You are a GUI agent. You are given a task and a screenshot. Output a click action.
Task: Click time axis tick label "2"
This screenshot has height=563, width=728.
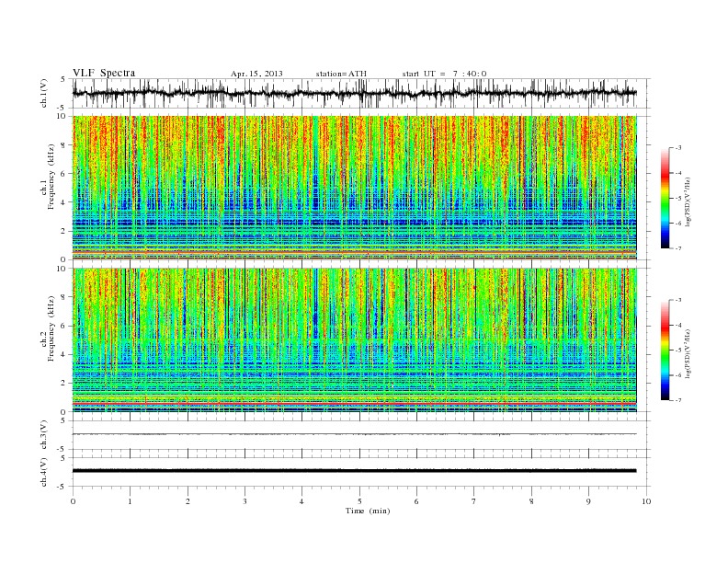188,501
